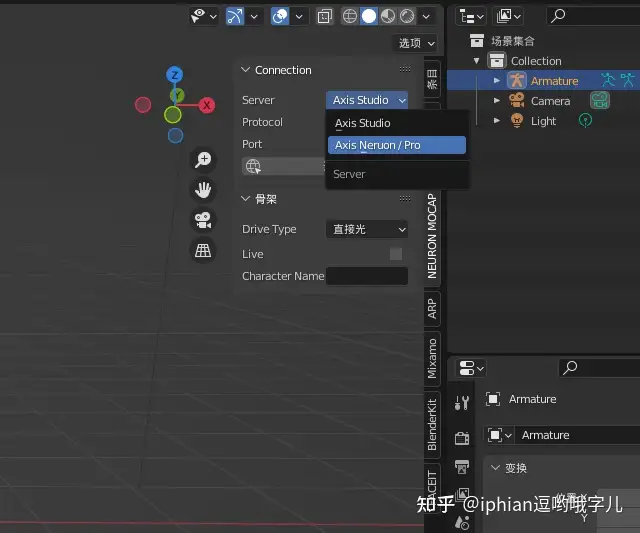Switch to the ARP sidebar tab
Viewport: 640px width, 533px height.
432,309
